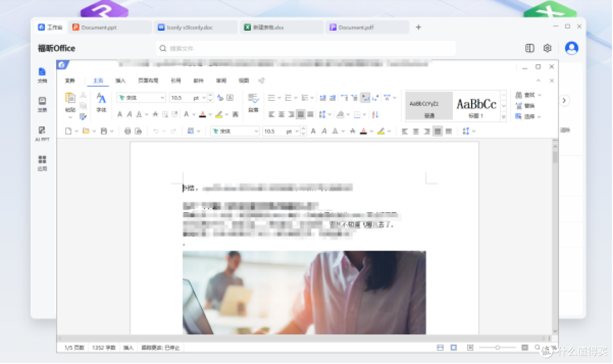This screenshot has height=364, width=613.
Task: Toggle Bold A in ribbon font group
Action: click(x=120, y=114)
